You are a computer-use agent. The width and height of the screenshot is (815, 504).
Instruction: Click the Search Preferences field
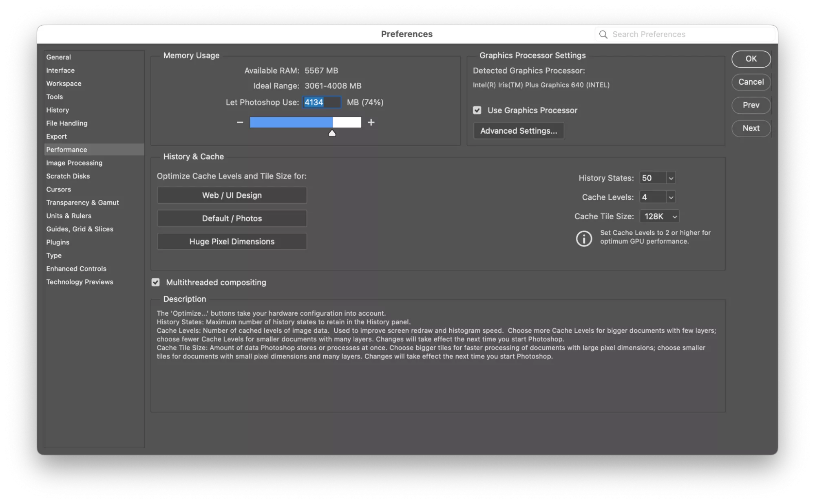tap(686, 35)
